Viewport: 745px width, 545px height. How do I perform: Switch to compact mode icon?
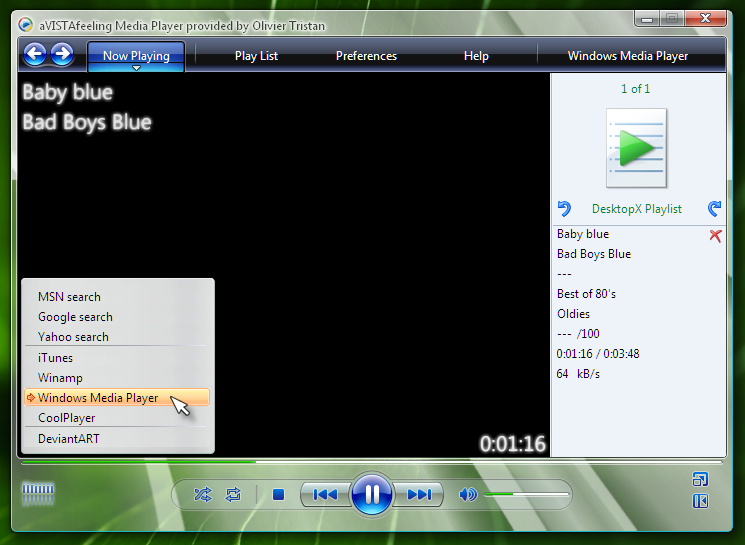[700, 479]
